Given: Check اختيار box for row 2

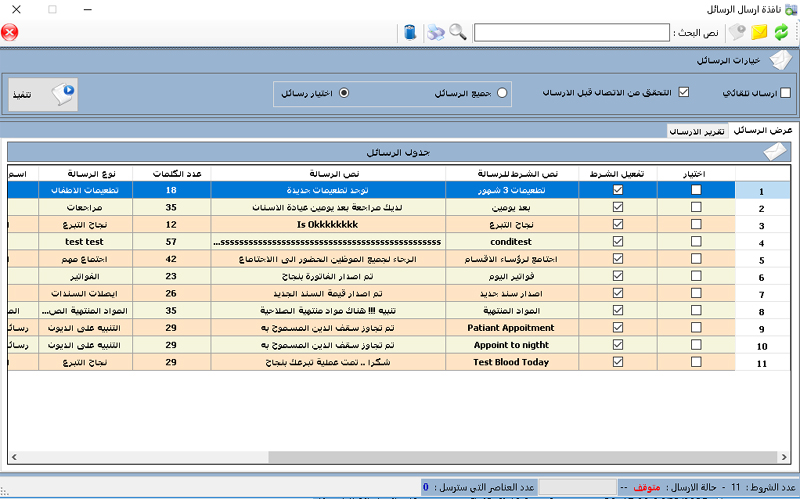Looking at the screenshot, I should (696, 207).
